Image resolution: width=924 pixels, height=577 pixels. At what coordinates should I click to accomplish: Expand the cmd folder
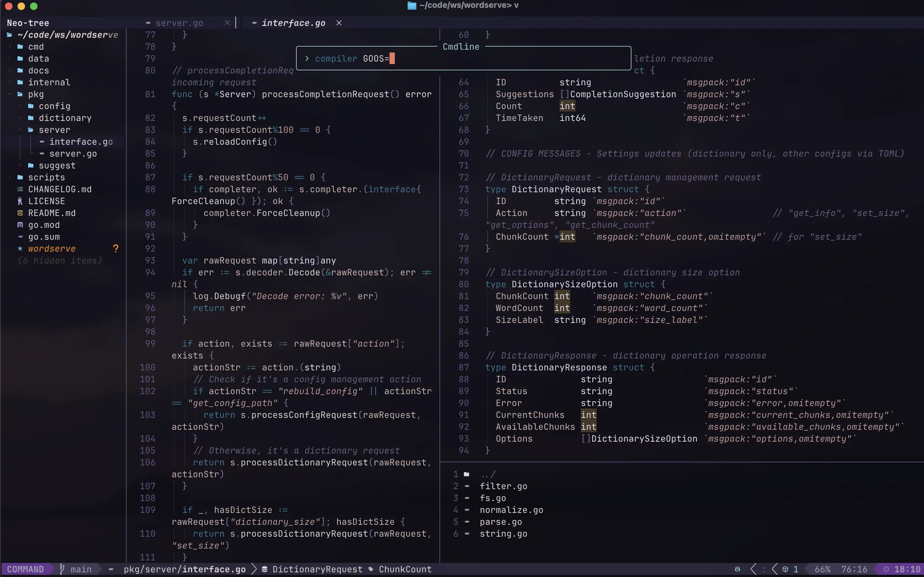coord(10,47)
